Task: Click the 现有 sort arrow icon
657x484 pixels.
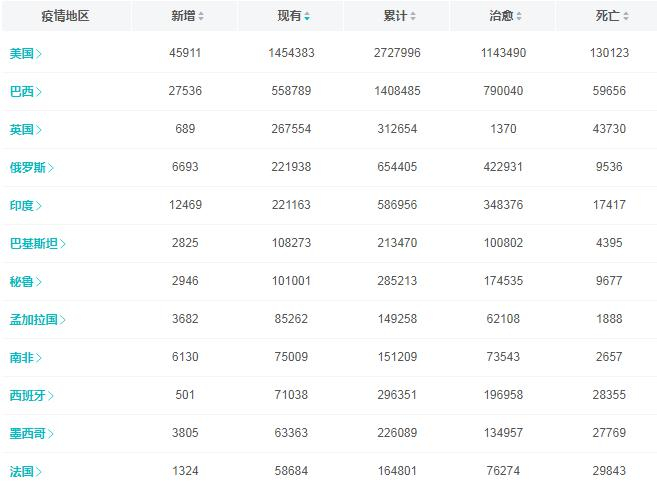Action: 307,17
